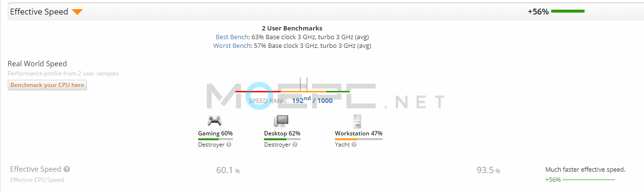This screenshot has width=644, height=192.
Task: Open help icon beside Effective Speed label
Action: [67, 169]
